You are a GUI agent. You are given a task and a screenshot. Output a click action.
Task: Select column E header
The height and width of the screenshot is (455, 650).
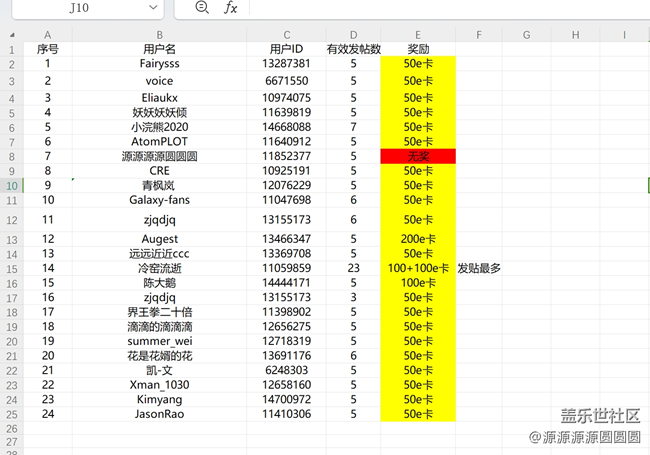[x=418, y=35]
